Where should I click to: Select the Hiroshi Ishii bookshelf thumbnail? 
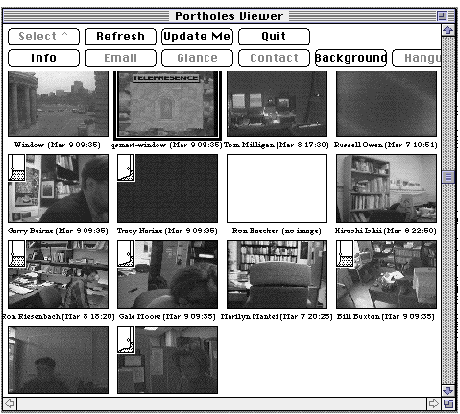pyautogui.click(x=386, y=188)
